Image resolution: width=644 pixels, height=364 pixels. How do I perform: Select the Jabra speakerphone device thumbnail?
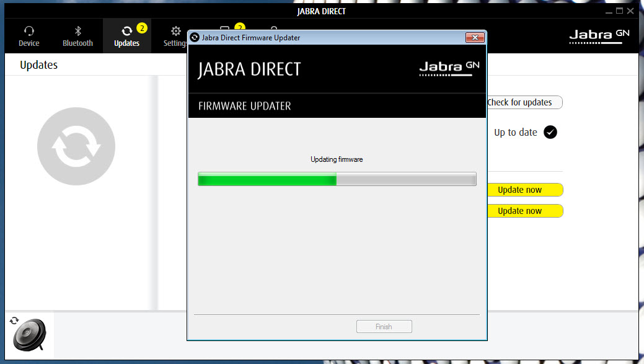tap(30, 335)
